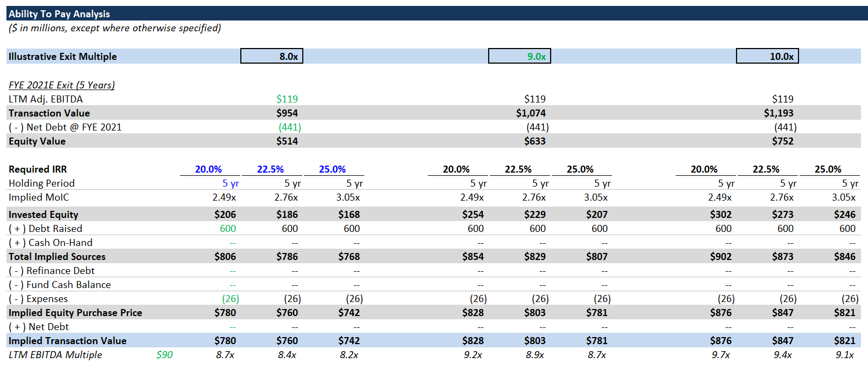Click the blue 20.0% Required IRR cell
The height and width of the screenshot is (370, 868).
(209, 169)
